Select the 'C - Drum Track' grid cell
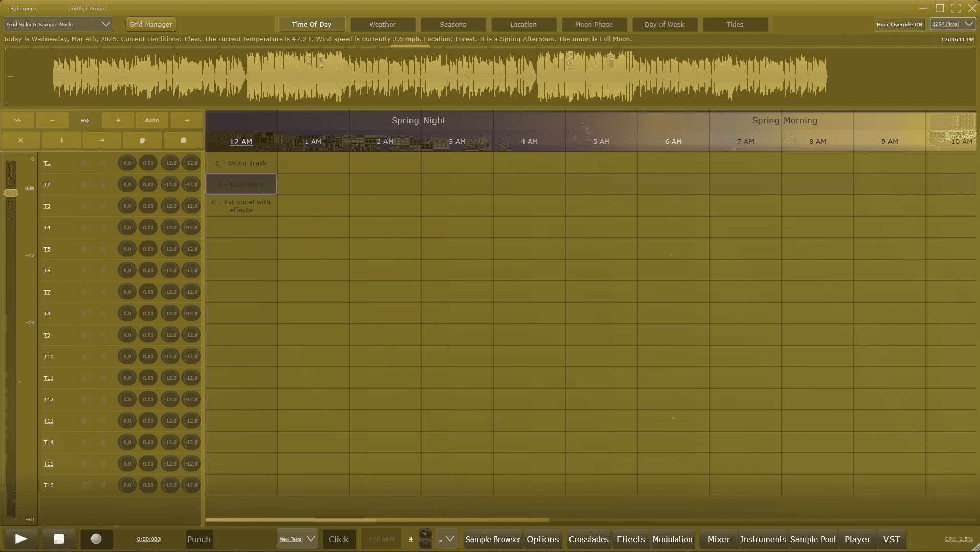Viewport: 980px width, 552px height. tap(241, 163)
